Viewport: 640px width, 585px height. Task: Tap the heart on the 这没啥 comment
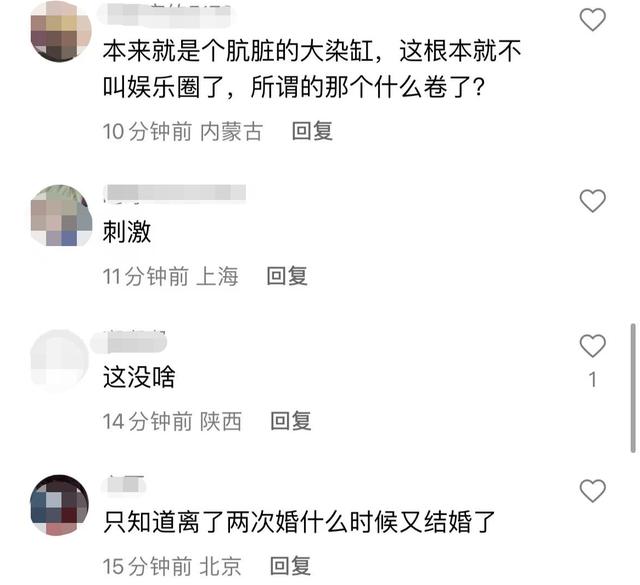(x=592, y=345)
